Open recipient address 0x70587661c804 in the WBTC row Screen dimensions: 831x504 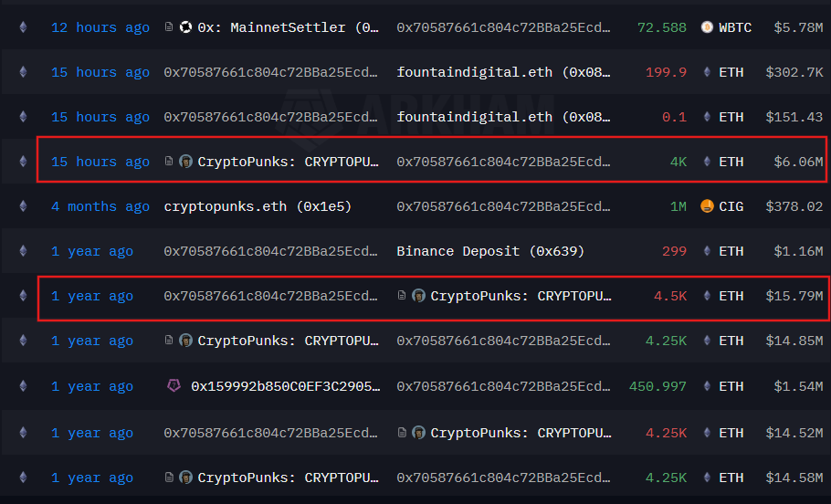click(503, 27)
